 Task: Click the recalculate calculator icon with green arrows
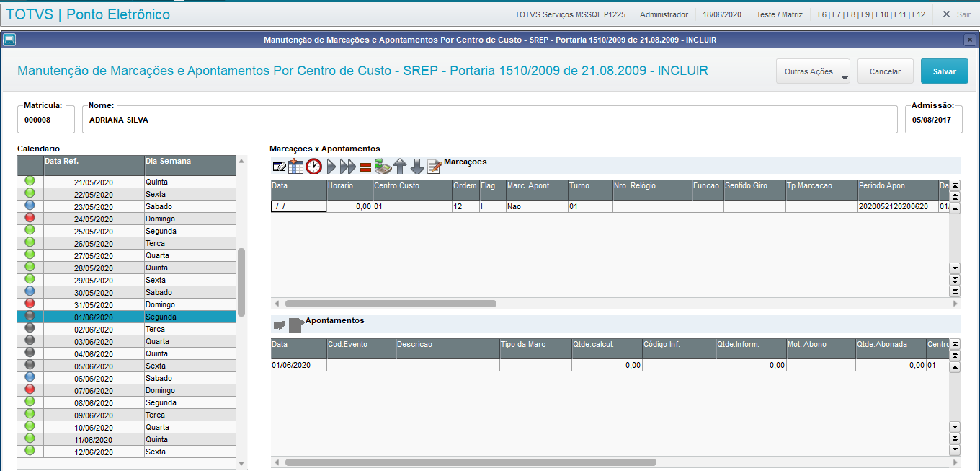tap(383, 167)
